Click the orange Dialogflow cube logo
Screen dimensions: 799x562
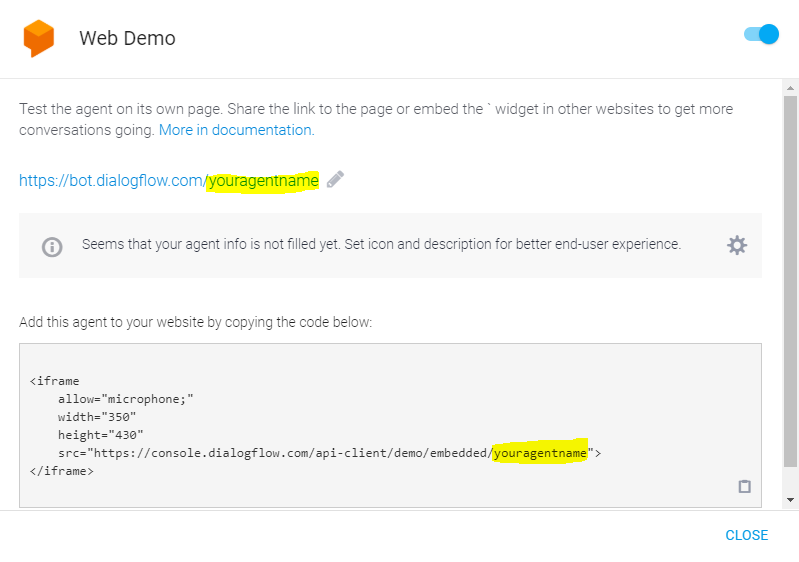point(39,38)
